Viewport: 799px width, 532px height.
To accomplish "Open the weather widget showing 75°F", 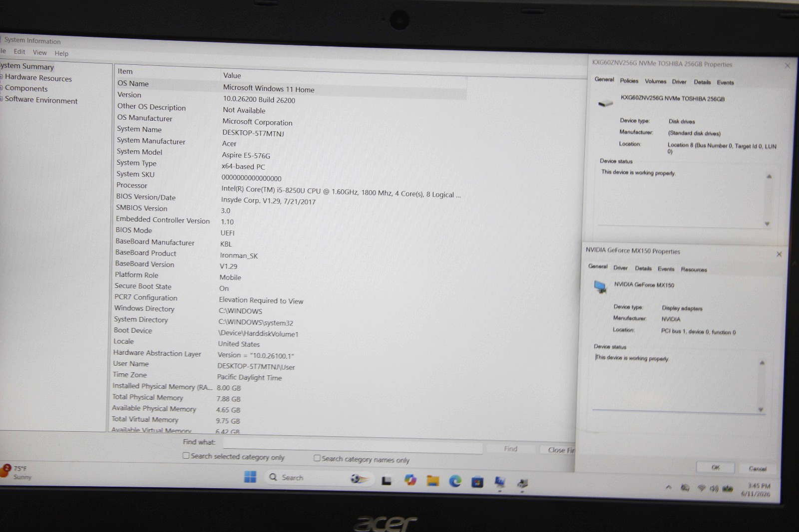I will (17, 472).
